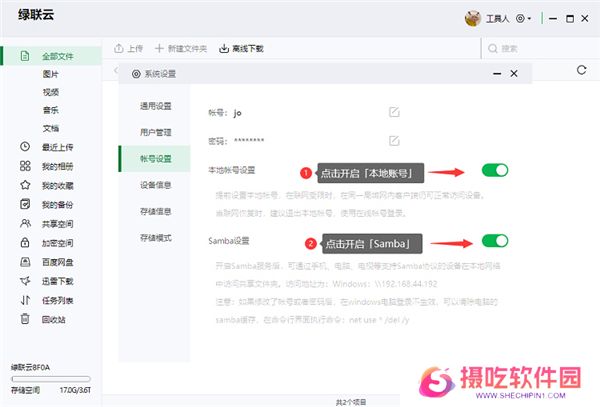Click the user avatar picture
Screen dimensions: 600x407
click(473, 18)
